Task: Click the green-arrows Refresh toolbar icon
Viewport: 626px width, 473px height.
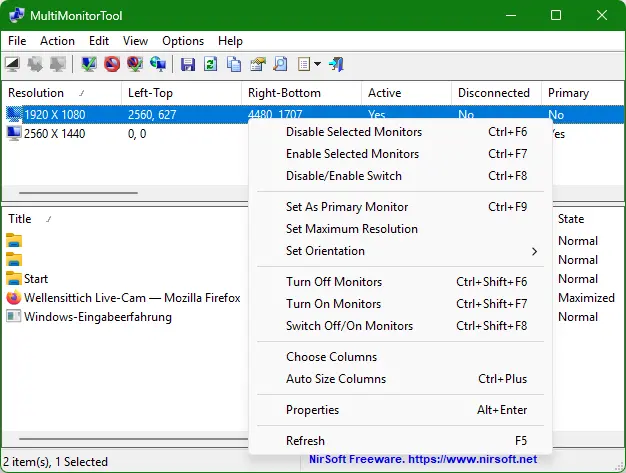Action: (x=211, y=64)
